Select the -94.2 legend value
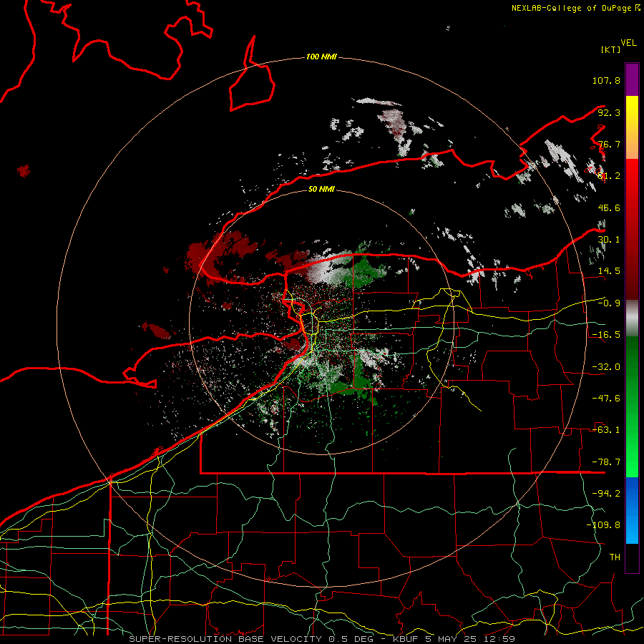 606,494
